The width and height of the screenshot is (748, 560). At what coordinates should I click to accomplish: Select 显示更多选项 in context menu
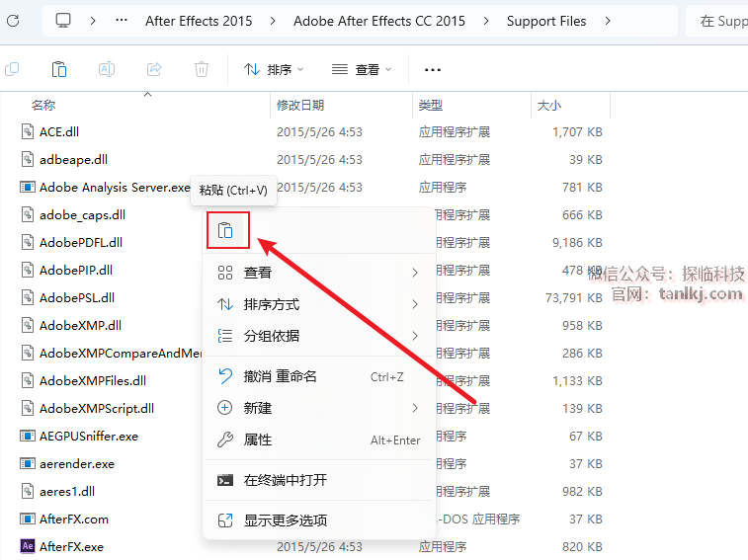tap(319, 520)
